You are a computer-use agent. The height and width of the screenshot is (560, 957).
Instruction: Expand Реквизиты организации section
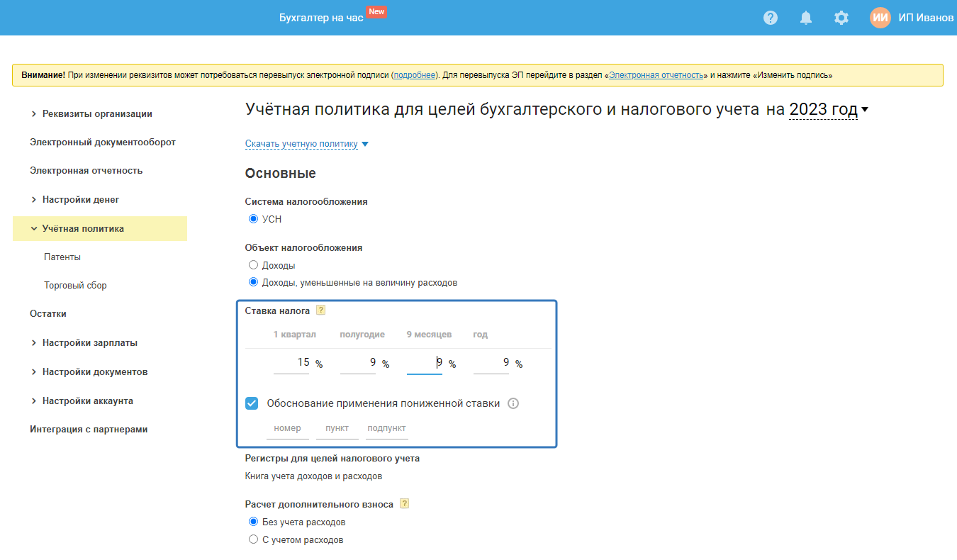coord(96,113)
